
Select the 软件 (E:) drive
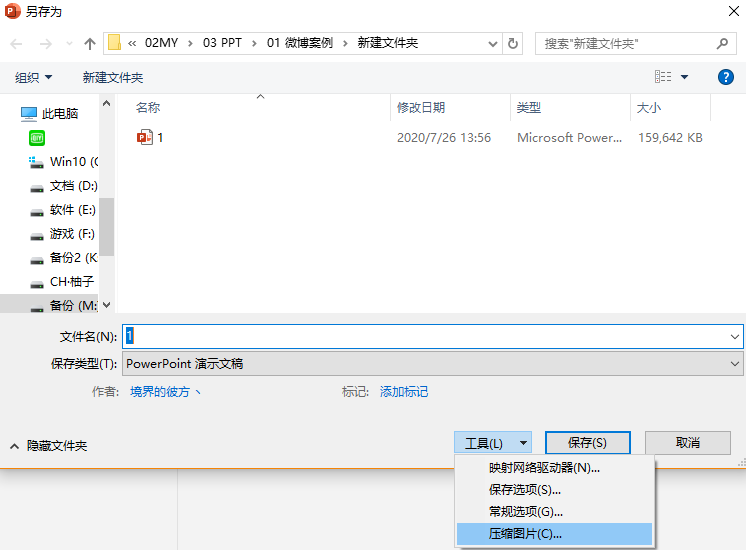point(63,210)
